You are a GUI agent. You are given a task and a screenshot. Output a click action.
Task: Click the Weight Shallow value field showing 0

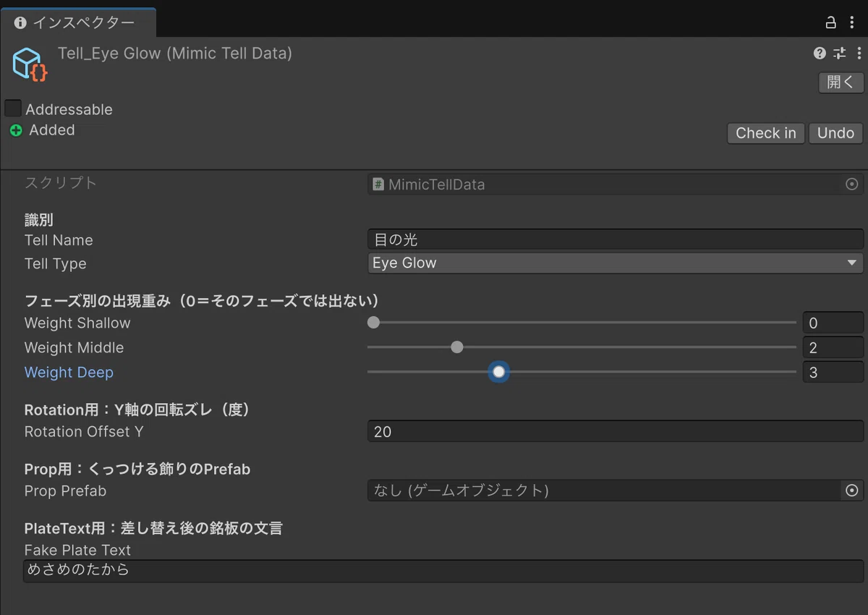[x=833, y=323]
